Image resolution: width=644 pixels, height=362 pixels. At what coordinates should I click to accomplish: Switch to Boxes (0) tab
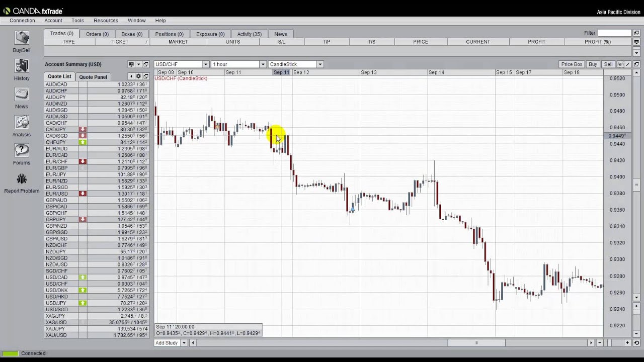coord(132,34)
